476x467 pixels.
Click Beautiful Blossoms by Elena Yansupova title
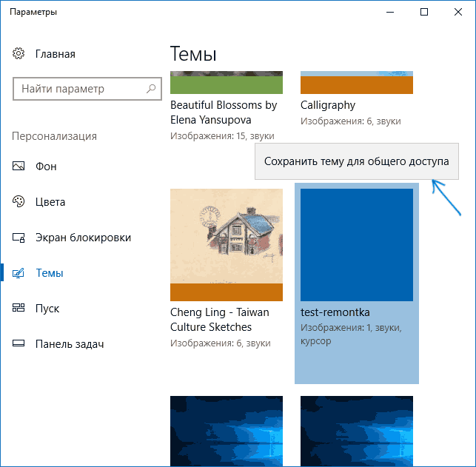pos(224,112)
